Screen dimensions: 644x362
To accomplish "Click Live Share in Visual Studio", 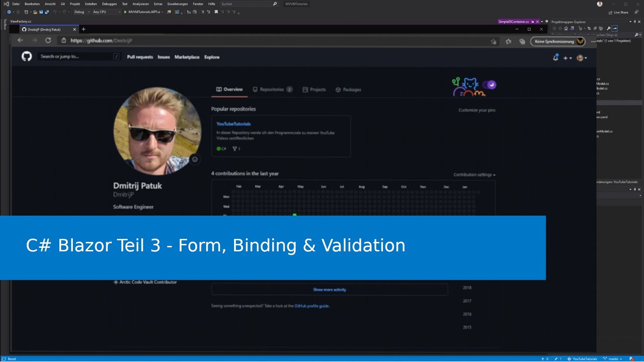I will click(618, 13).
